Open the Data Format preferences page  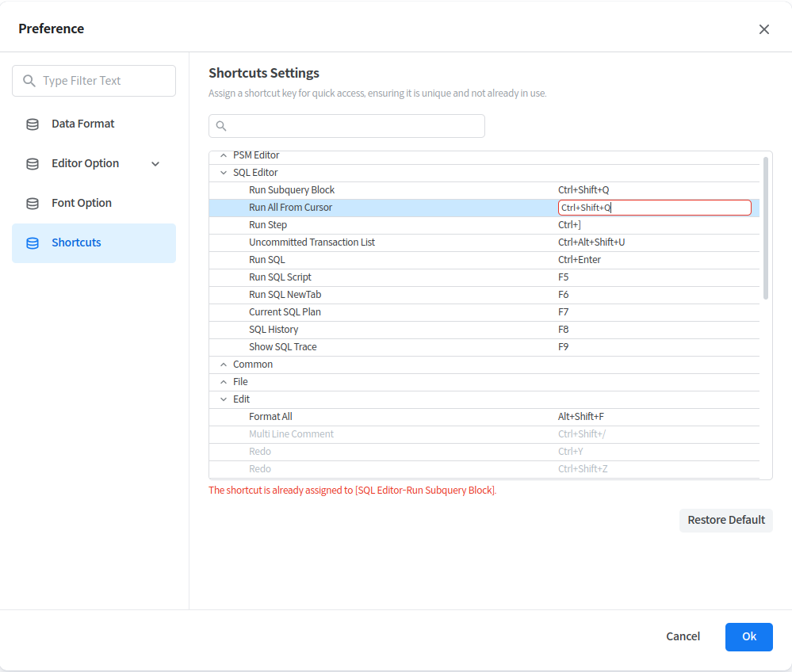pos(83,124)
